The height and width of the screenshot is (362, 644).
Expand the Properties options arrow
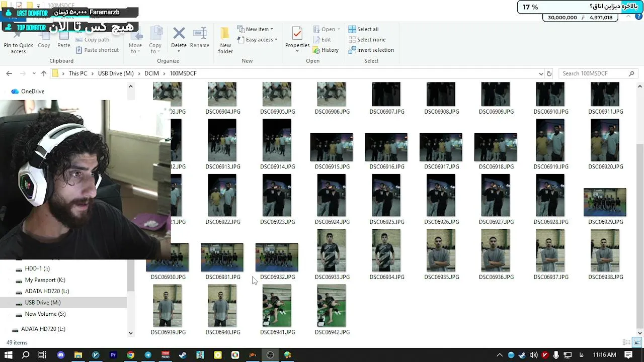[297, 51]
